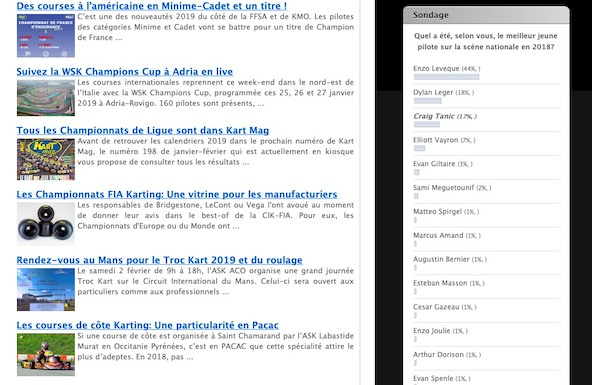Click the Adria circuit aerial thumbnail
The image size is (592, 385).
coord(46,98)
